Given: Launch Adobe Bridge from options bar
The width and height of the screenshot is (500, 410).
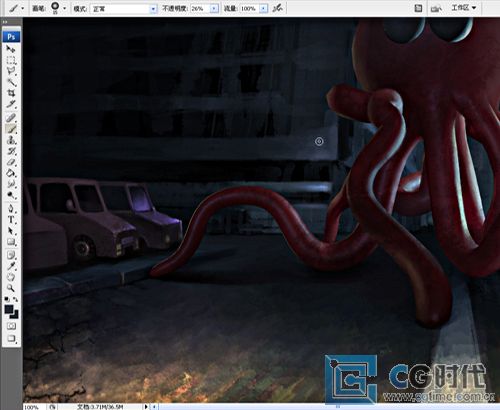Looking at the screenshot, I should pyautogui.click(x=436, y=9).
